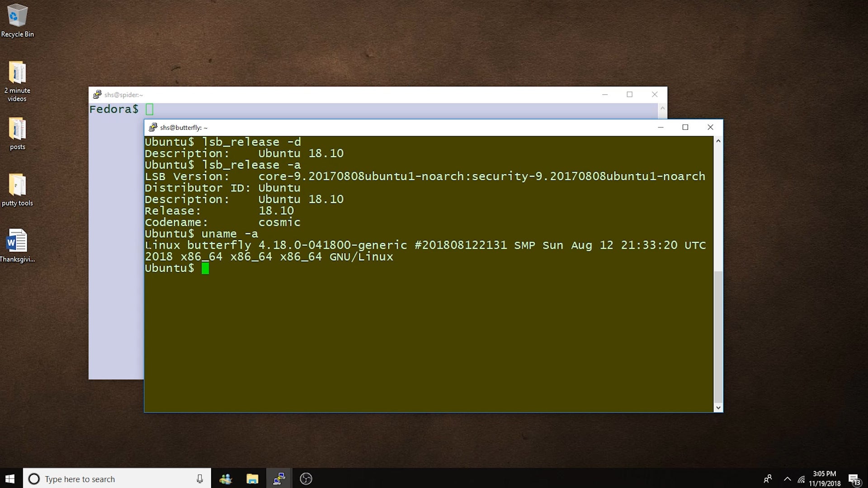Click the 'Distributor ID:' line
Image resolution: width=868 pixels, height=488 pixels.
coord(222,188)
